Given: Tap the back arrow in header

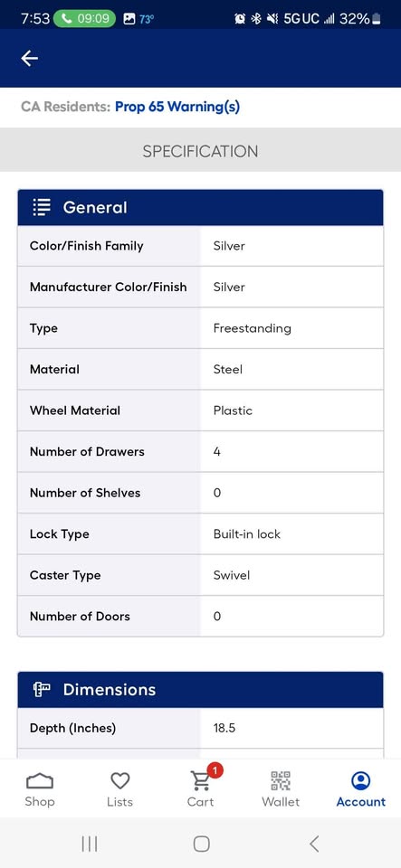Looking at the screenshot, I should pos(29,58).
